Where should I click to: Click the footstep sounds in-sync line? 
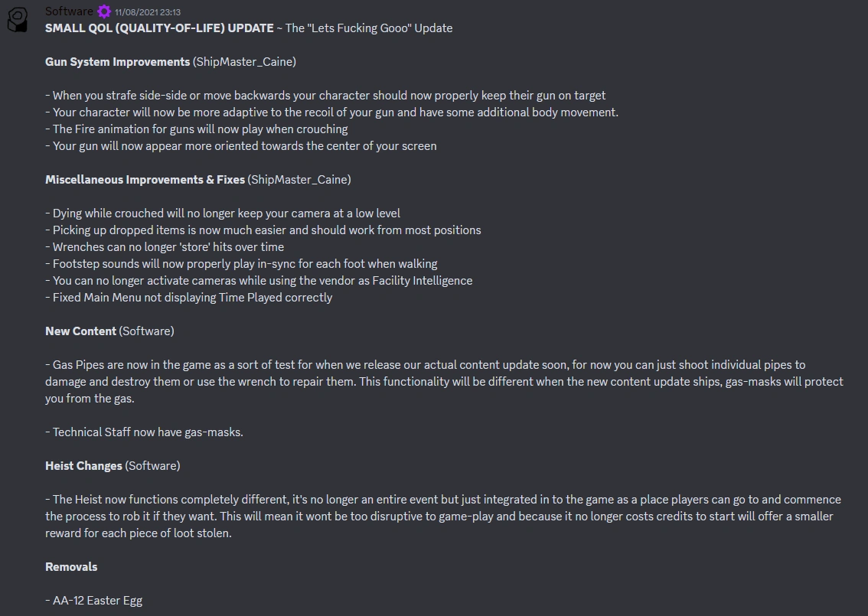tap(242, 264)
